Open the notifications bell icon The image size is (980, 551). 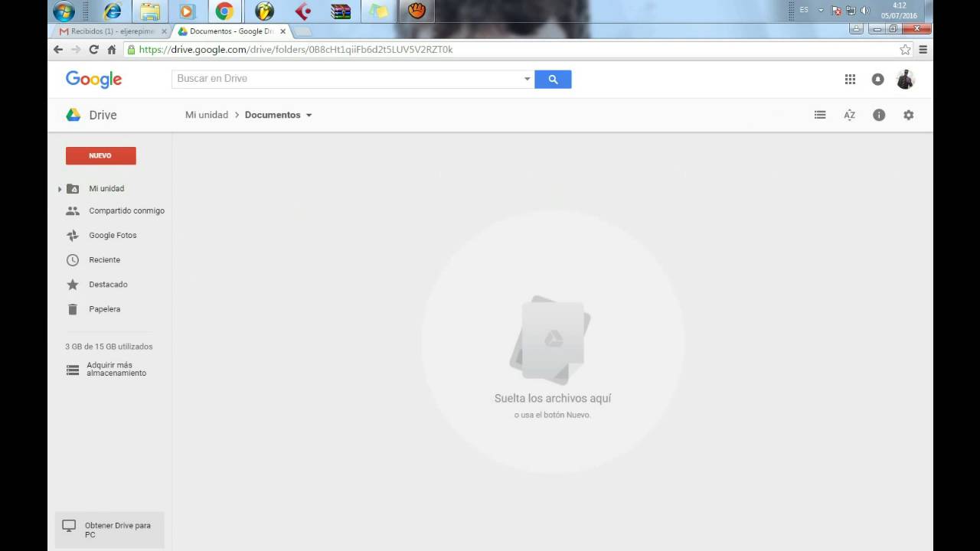tap(878, 79)
